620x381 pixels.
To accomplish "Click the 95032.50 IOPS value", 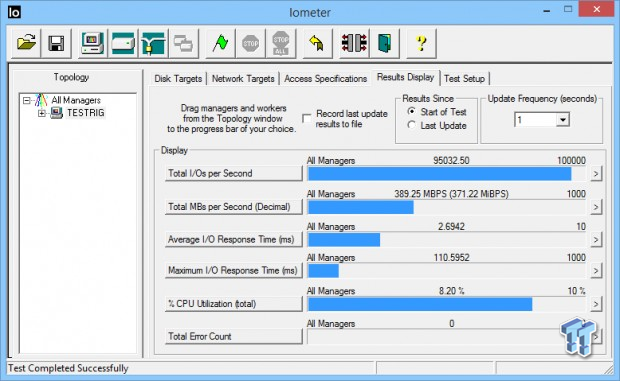I will pyautogui.click(x=451, y=160).
